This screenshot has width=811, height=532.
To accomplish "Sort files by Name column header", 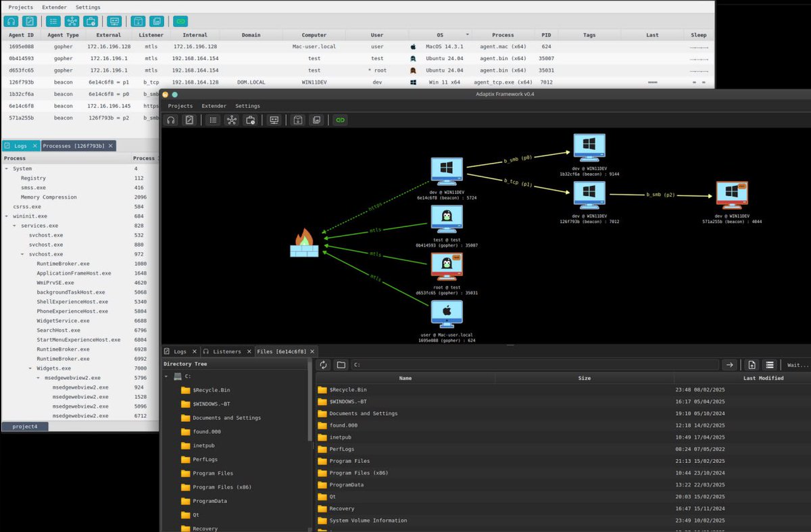I will click(405, 378).
